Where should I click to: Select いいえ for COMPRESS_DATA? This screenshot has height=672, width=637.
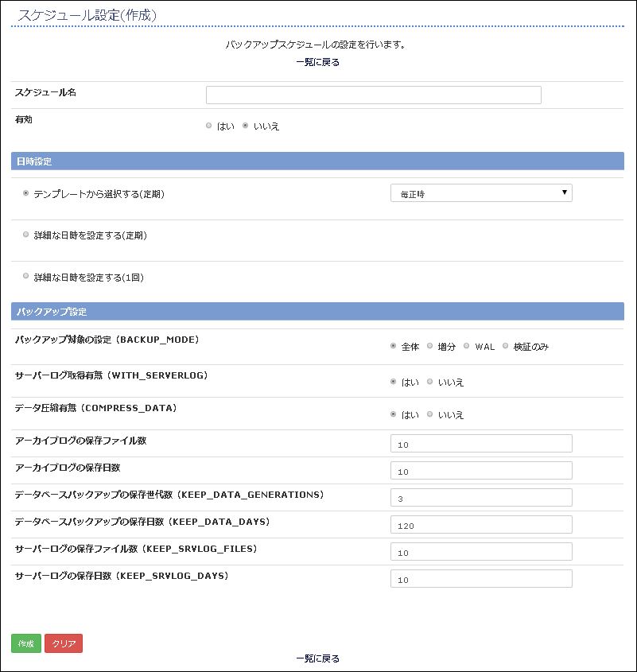[x=429, y=414]
